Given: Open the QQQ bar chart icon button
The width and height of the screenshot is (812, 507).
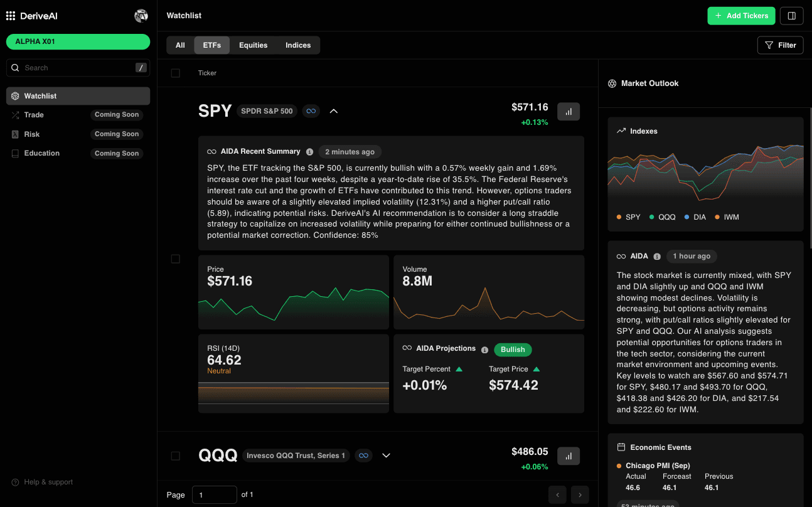Looking at the screenshot, I should tap(569, 456).
